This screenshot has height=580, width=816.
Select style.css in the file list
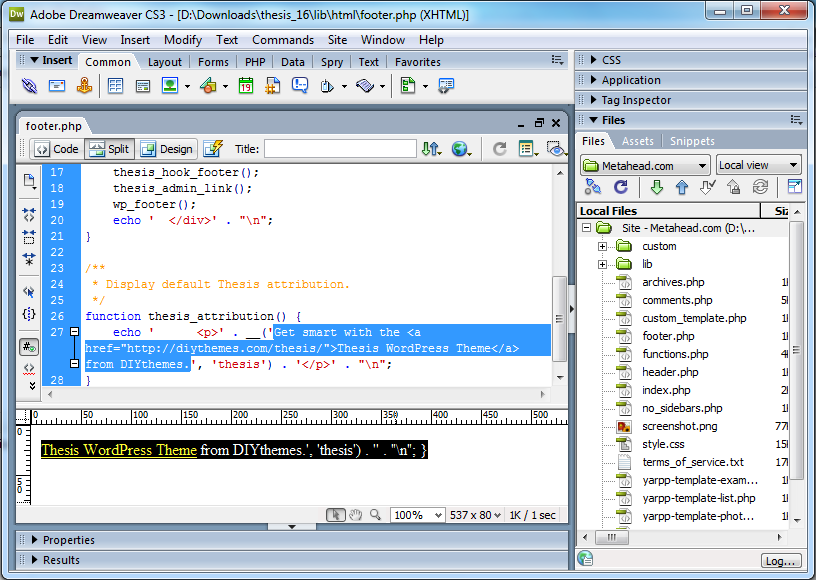663,444
